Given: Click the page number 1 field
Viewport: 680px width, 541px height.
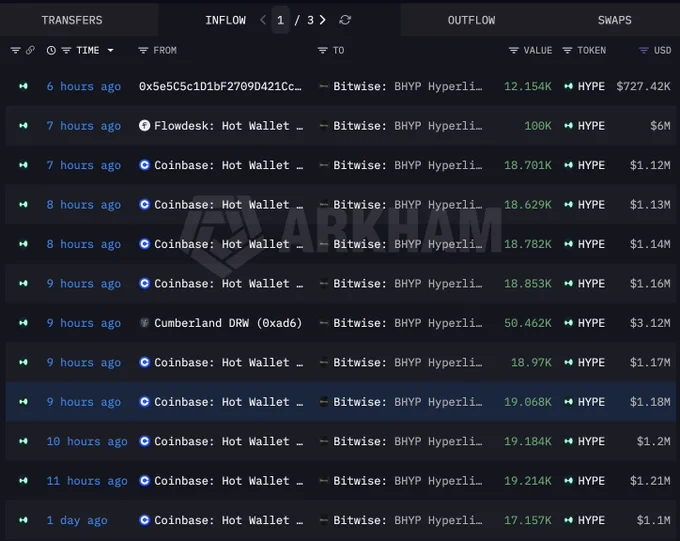Looking at the screenshot, I should pos(281,20).
